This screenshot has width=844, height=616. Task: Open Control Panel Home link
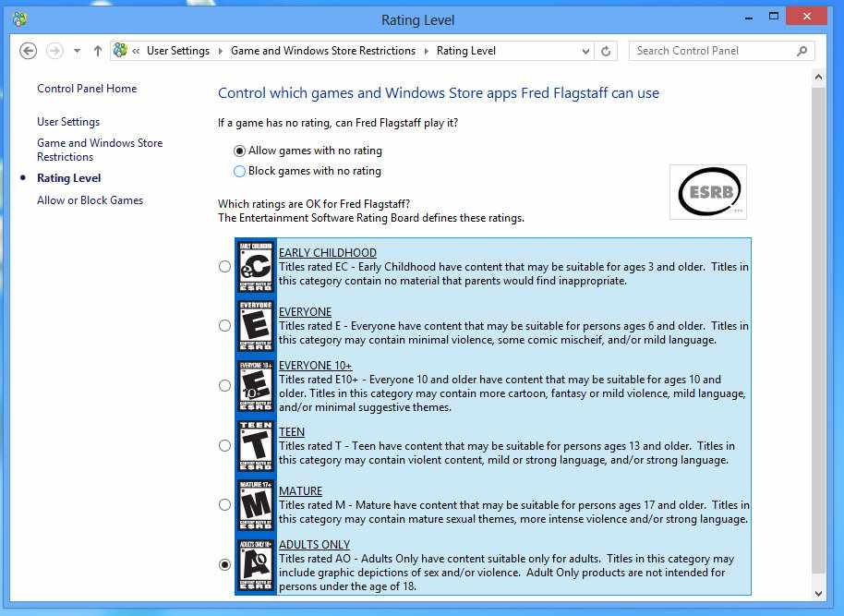pos(87,89)
